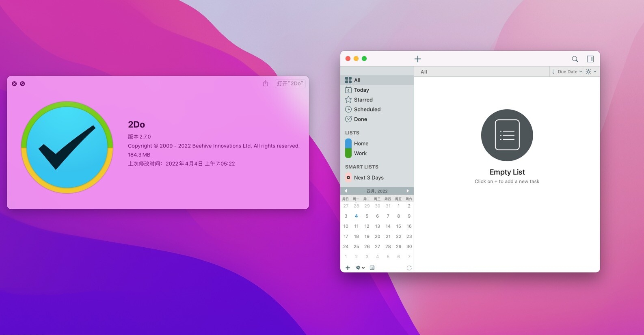Select April 20 in the mini calendar
The width and height of the screenshot is (644, 335).
coord(377,236)
